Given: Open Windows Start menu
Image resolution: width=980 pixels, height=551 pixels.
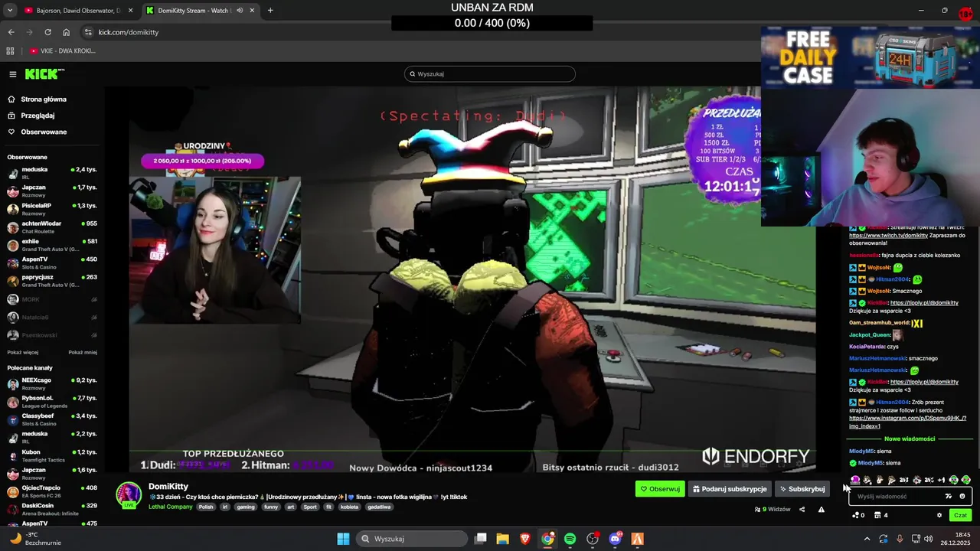Looking at the screenshot, I should click(343, 539).
